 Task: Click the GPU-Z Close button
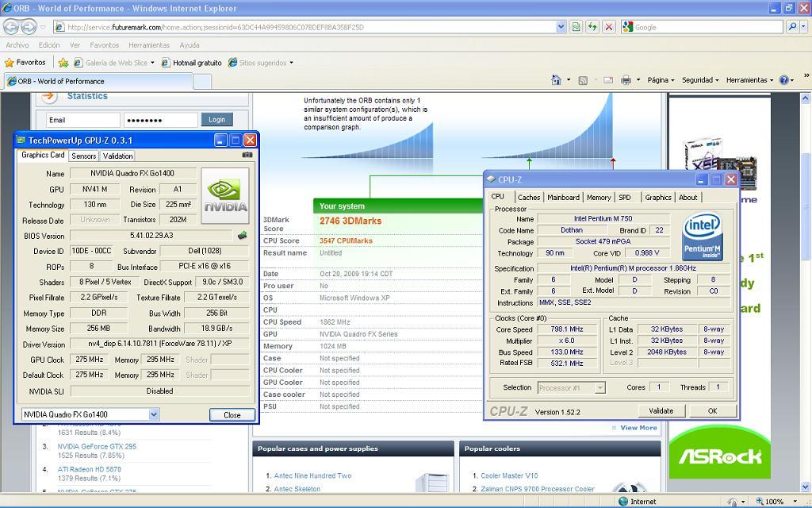pos(232,415)
